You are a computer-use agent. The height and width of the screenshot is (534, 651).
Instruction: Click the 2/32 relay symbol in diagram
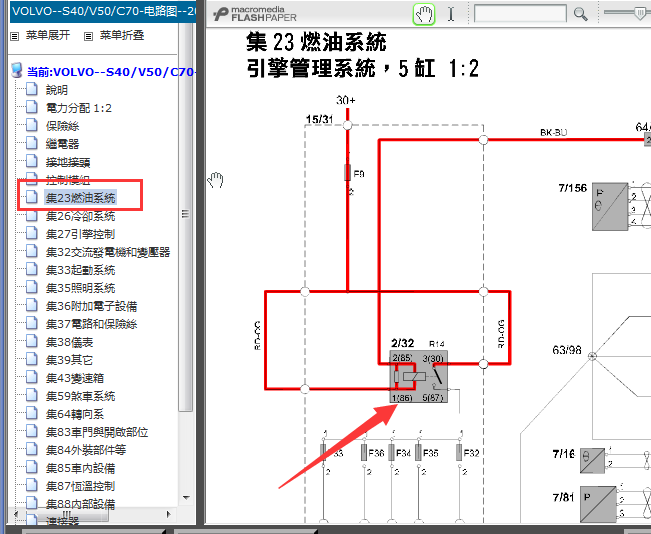pos(418,377)
